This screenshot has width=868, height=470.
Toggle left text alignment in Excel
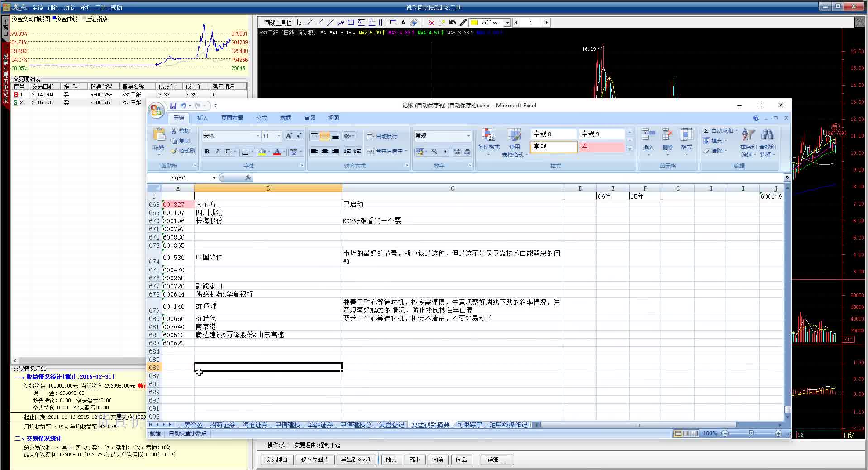pos(314,151)
